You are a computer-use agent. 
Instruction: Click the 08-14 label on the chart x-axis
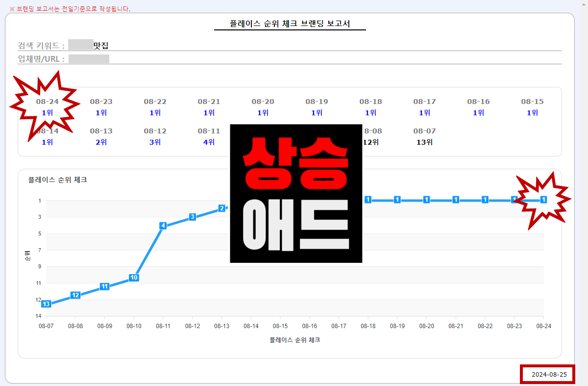click(251, 326)
